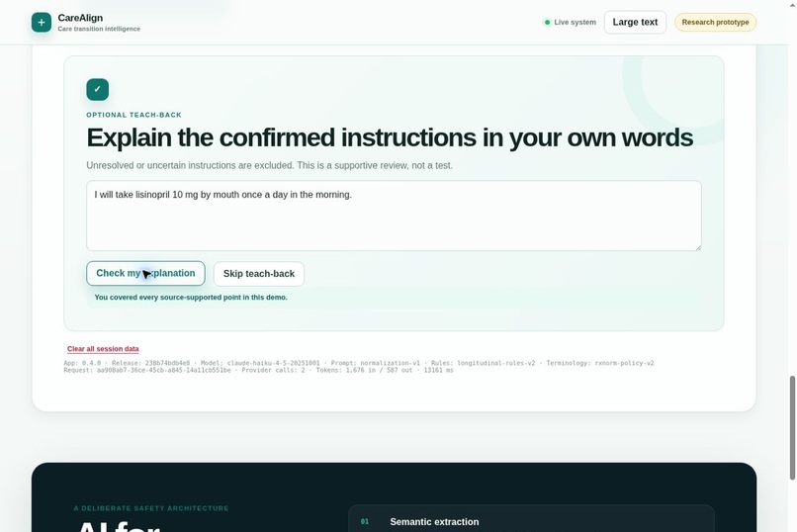This screenshot has height=532, width=797.
Task: Focus the teach-back explanation text area
Action: pos(394,216)
